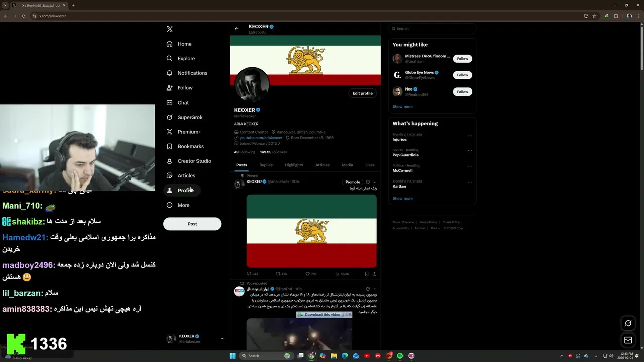Open more options on Iran International repost
Viewport: 644px width, 362px height.
[x=374, y=289]
